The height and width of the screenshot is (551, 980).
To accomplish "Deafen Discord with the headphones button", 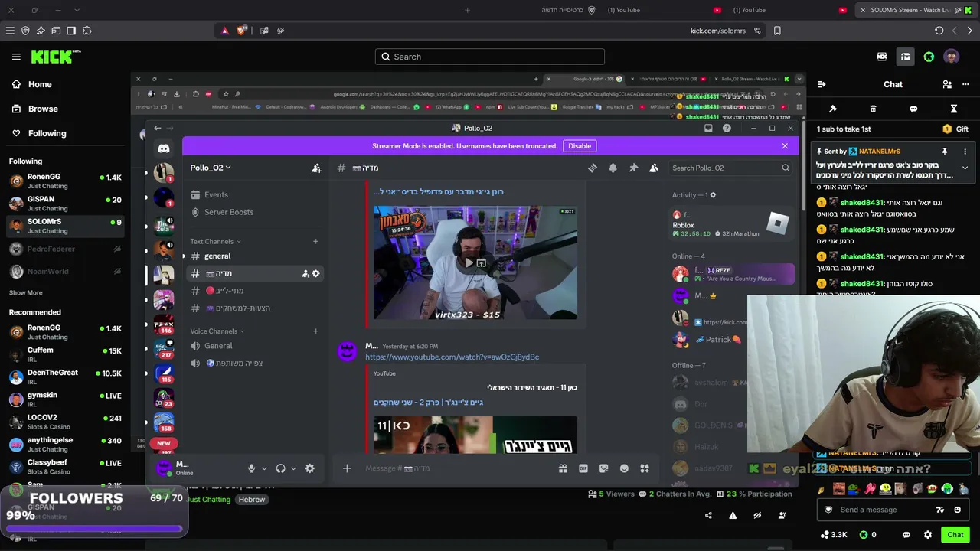I will (280, 468).
